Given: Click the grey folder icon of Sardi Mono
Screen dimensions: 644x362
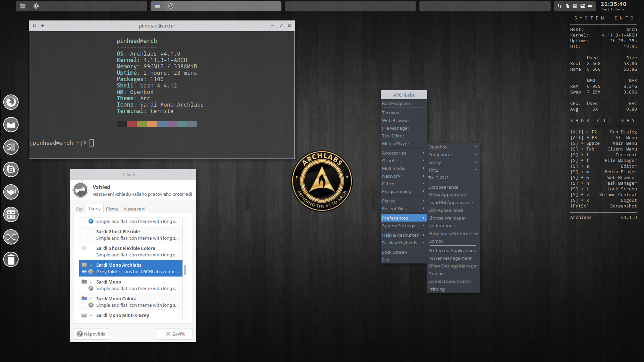Looking at the screenshot, I should pos(84,282).
